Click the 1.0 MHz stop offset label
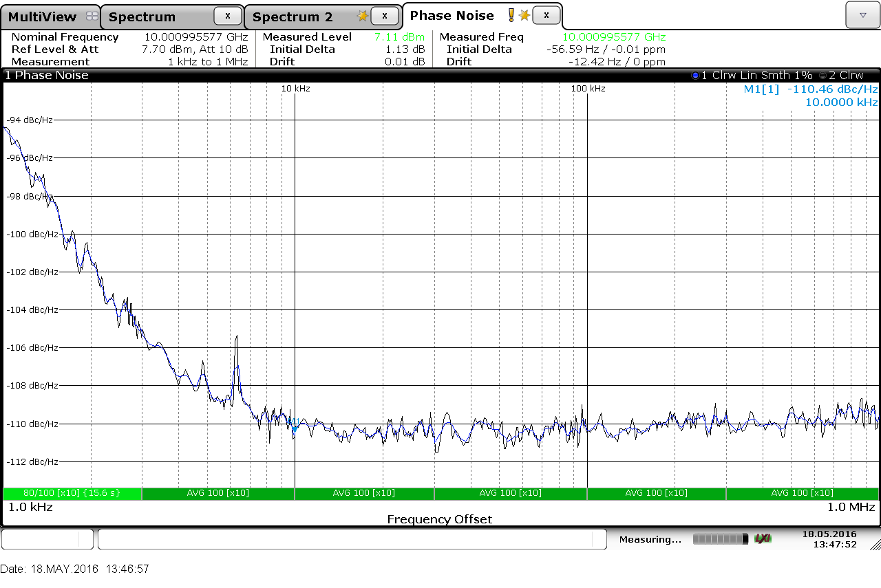Image resolution: width=881 pixels, height=588 pixels. 851,507
